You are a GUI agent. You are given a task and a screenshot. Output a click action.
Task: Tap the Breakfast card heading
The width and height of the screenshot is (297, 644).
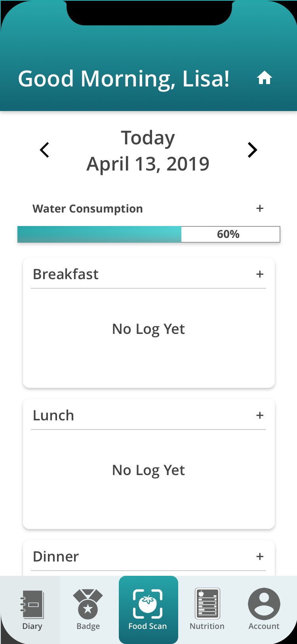[66, 274]
